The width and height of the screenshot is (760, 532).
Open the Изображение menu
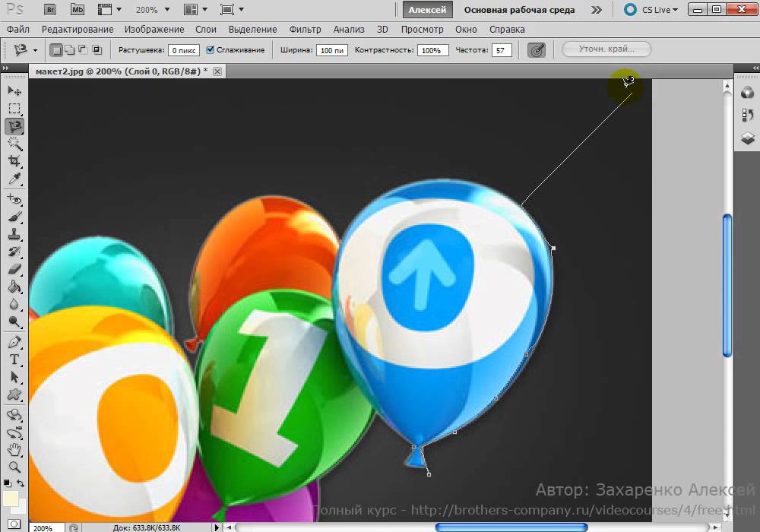click(x=154, y=30)
